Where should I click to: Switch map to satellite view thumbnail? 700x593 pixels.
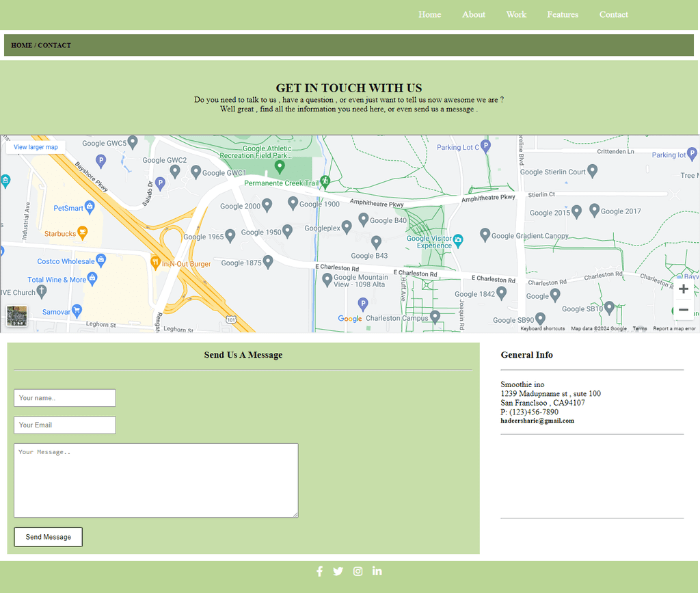17,316
